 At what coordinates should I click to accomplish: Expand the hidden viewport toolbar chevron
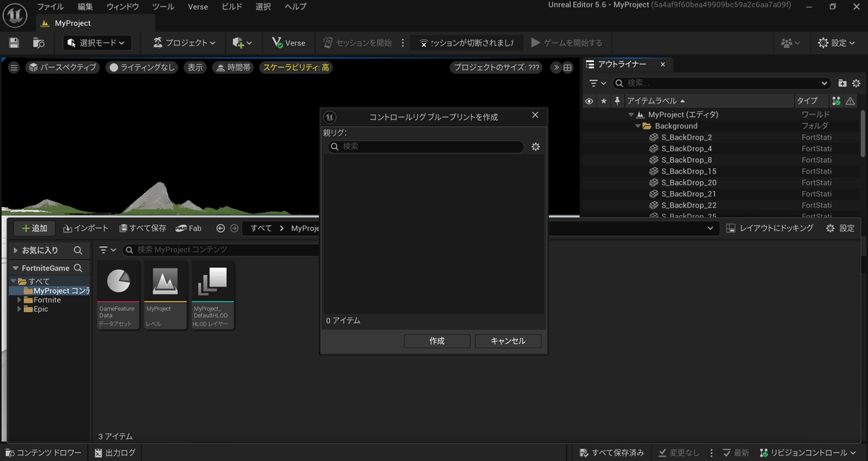tap(556, 67)
